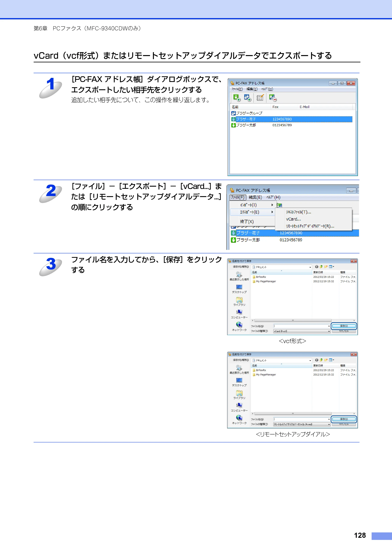Click デスクトップ in vcf save dialog
This screenshot has width=392, height=555.
[239, 289]
